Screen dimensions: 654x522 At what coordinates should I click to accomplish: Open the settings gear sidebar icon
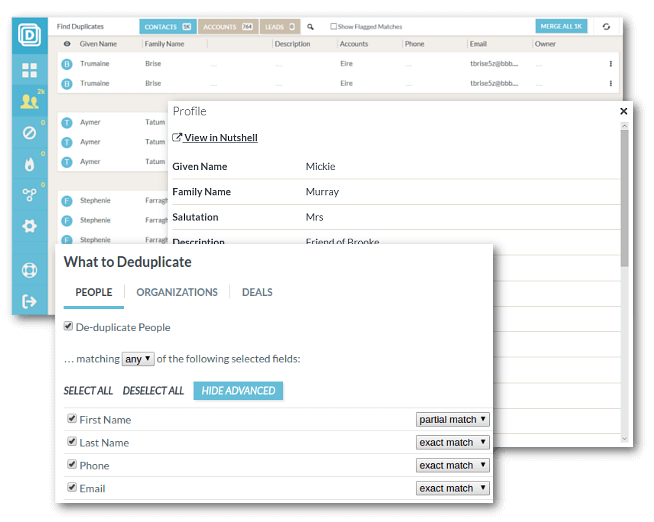[29, 226]
